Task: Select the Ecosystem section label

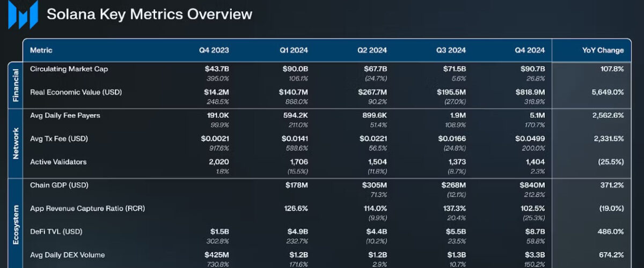Action: tap(16, 224)
